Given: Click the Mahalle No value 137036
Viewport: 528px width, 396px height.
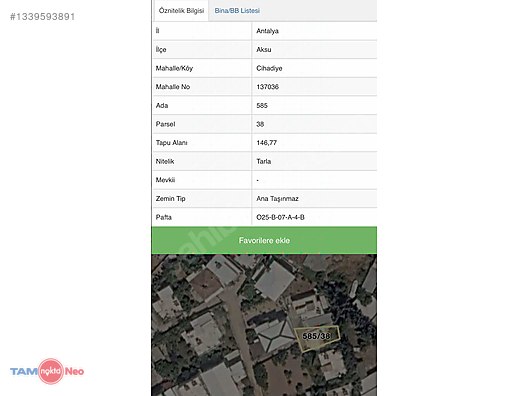Looking at the screenshot, I should pos(267,87).
